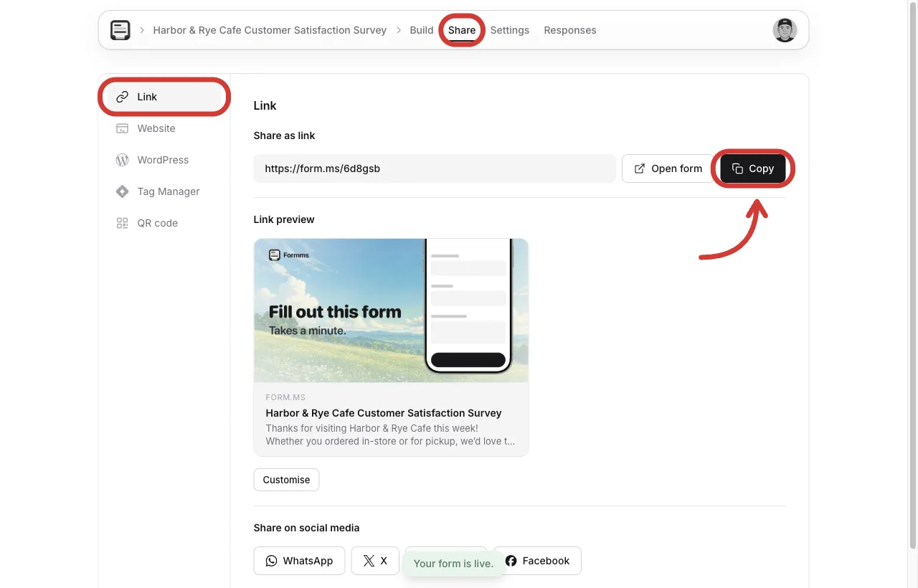Share the form on WhatsApp
Image resolution: width=918 pixels, height=588 pixels.
299,561
